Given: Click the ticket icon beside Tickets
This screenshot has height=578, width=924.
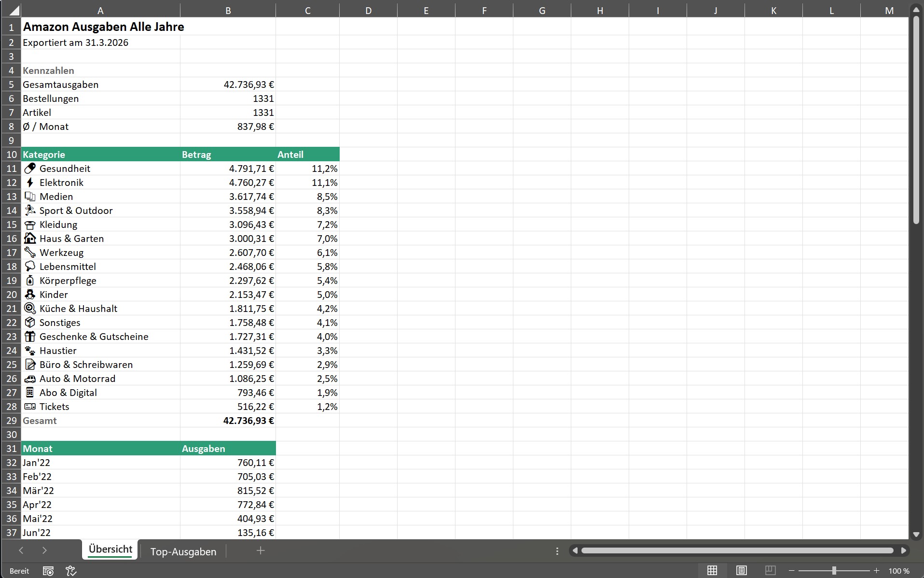Looking at the screenshot, I should 30,407.
